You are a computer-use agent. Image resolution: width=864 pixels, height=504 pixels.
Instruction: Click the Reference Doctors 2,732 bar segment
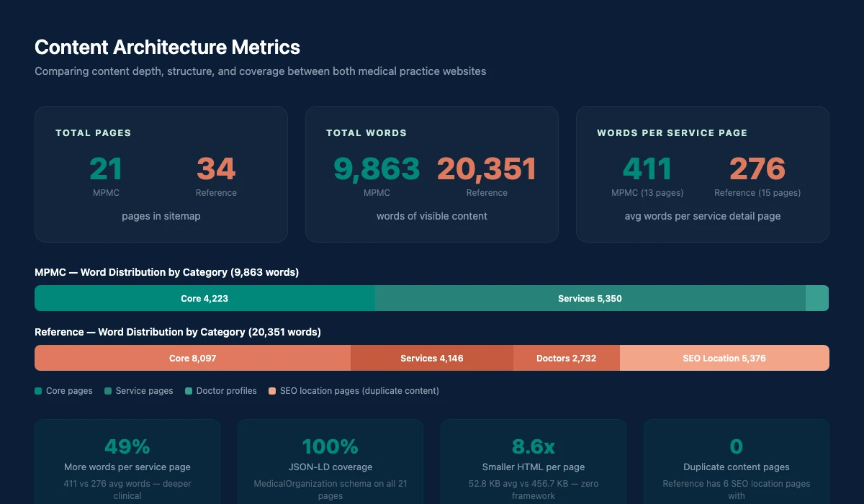(x=566, y=358)
